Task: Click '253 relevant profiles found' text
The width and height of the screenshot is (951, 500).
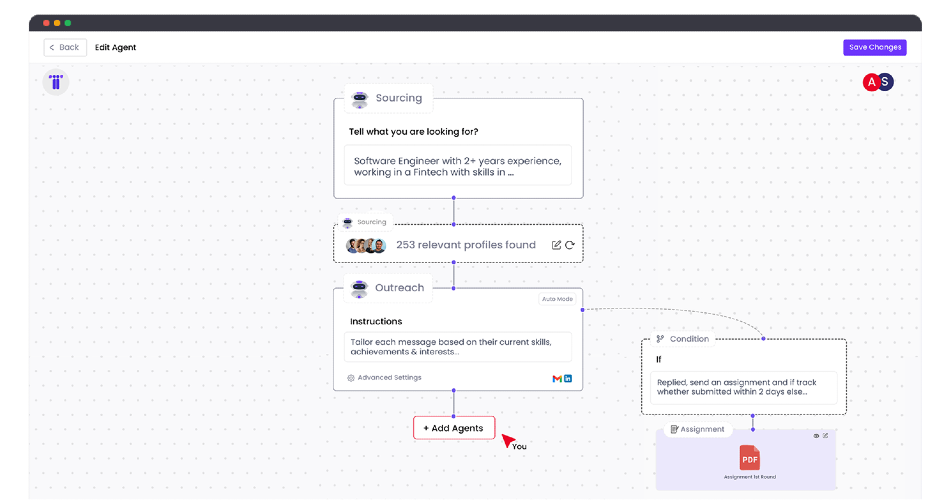Action: (x=466, y=245)
